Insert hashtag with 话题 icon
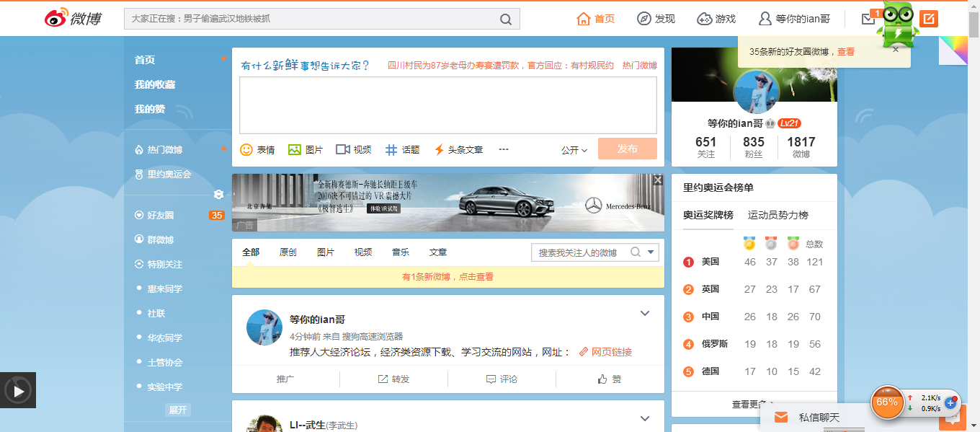980x432 pixels. 391,149
